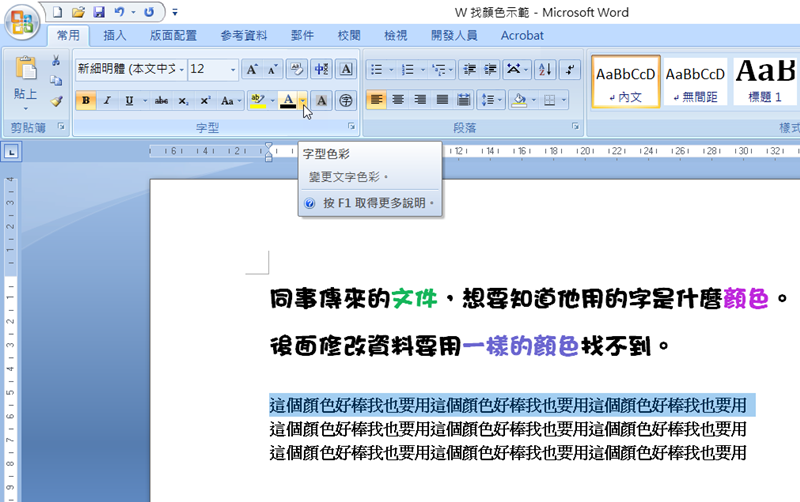
Task: Toggle superscript formatting
Action: 205,101
